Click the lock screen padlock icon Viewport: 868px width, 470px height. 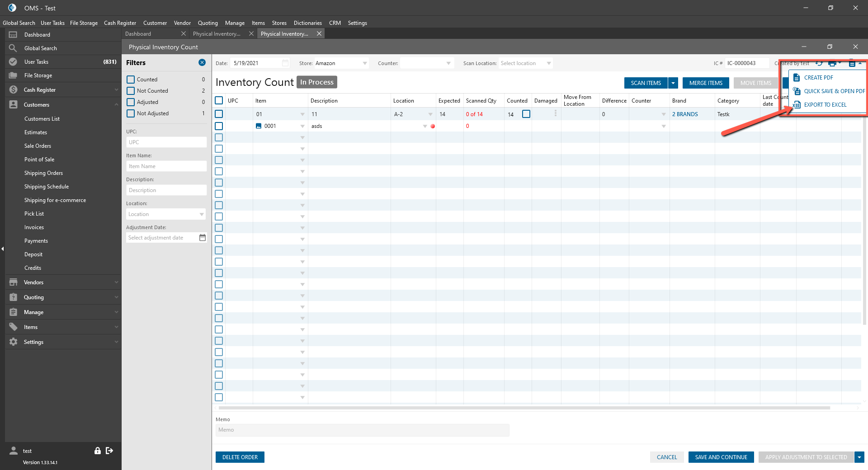point(97,451)
